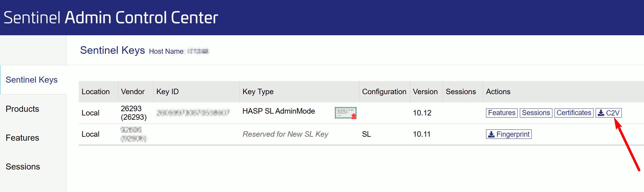Click the Key Type column header
This screenshot has height=192, width=644.
[x=258, y=92]
